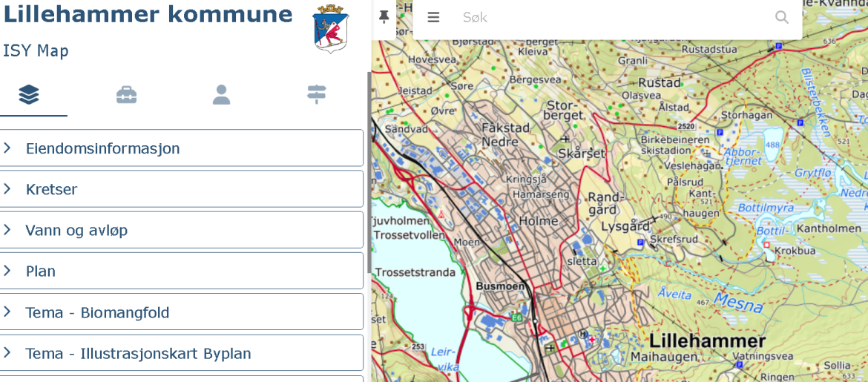The height and width of the screenshot is (382, 868).
Task: Click the Mesna river label on map
Action: [x=739, y=303]
